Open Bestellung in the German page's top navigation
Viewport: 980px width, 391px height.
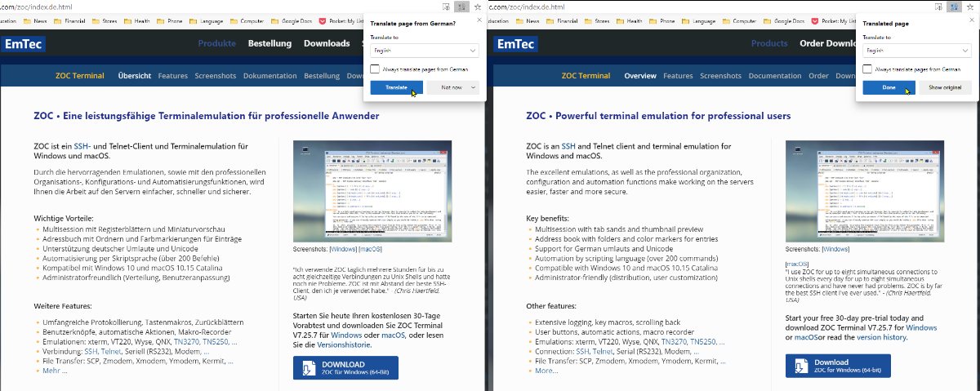269,43
